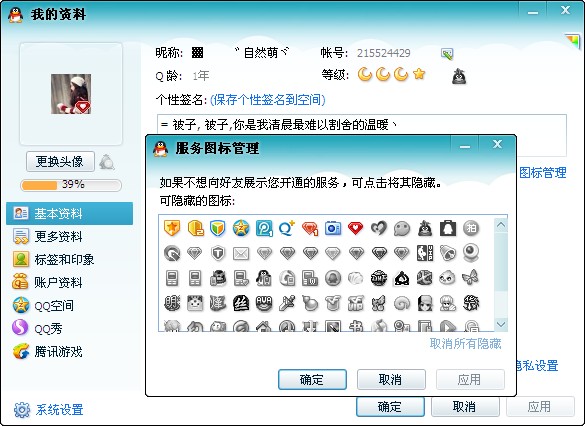
Task: Select the gray chat bubbles icon
Action: tap(402, 228)
